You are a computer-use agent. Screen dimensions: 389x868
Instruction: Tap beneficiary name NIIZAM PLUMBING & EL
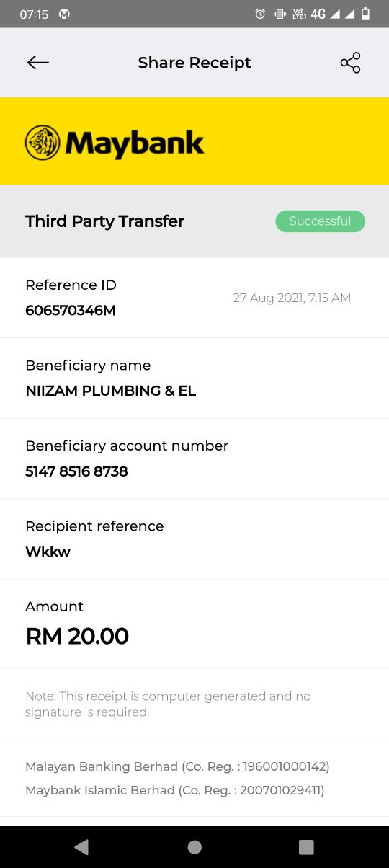click(111, 391)
